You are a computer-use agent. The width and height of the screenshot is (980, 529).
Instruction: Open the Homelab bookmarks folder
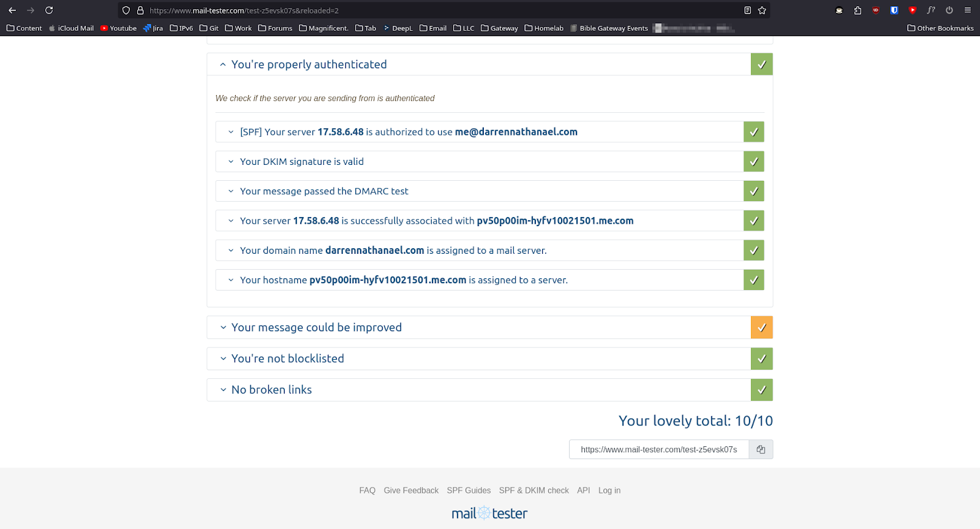[x=544, y=28]
